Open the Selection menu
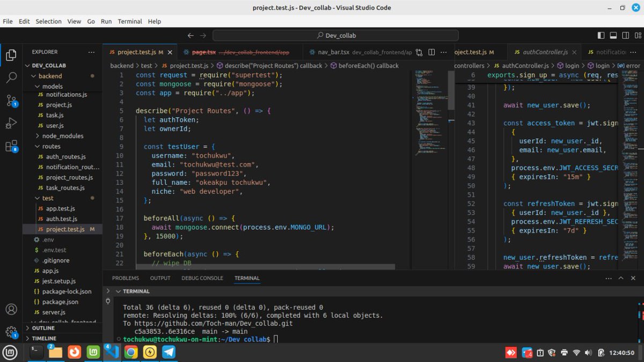 click(49, 21)
